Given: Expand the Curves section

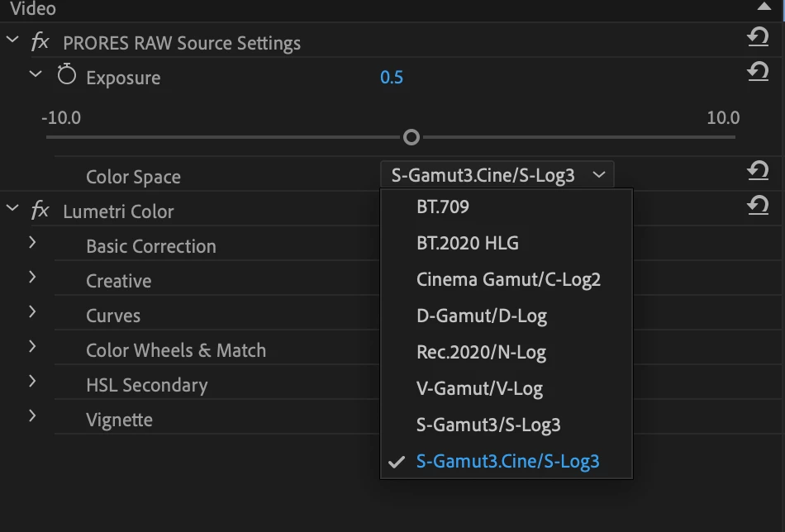Looking at the screenshot, I should click(32, 311).
